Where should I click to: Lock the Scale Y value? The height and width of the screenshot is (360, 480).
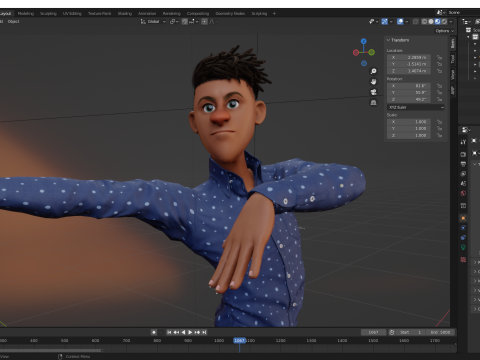click(x=439, y=128)
